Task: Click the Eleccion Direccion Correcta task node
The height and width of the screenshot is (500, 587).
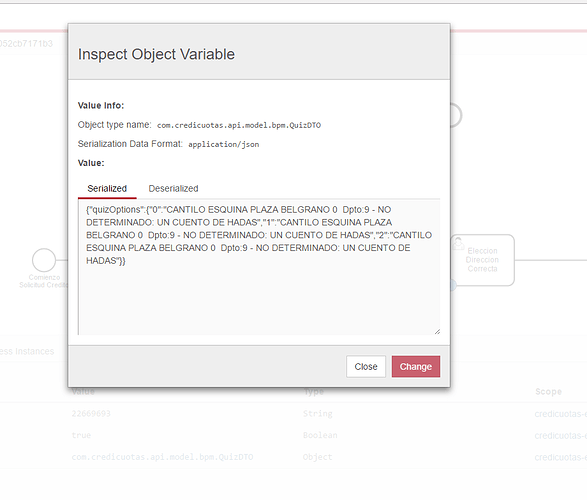Action: pos(482,260)
